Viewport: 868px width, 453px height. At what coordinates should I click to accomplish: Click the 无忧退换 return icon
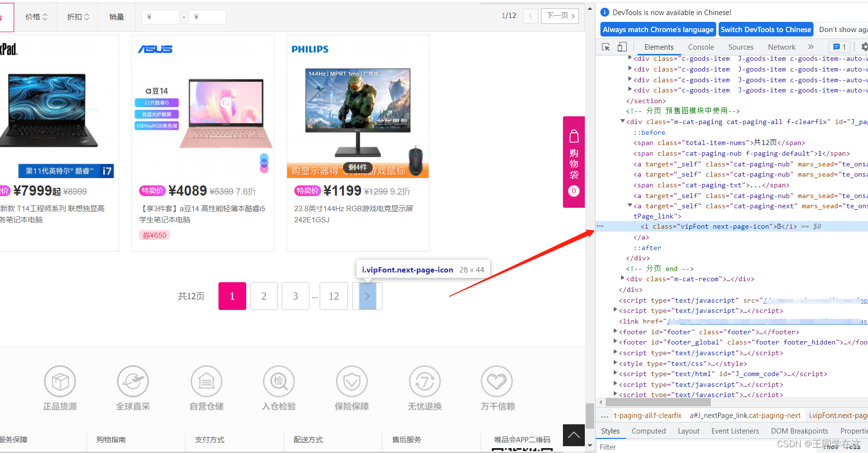click(425, 381)
